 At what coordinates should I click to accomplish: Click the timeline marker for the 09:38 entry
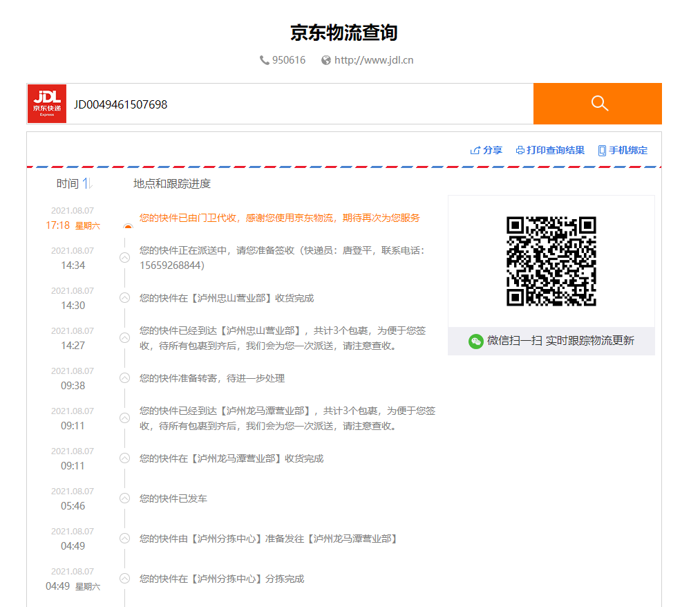click(x=124, y=378)
